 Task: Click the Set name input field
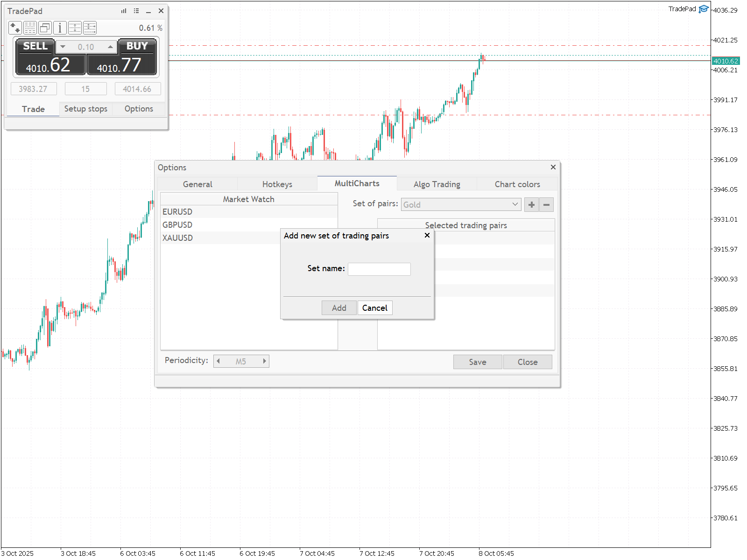[379, 269]
